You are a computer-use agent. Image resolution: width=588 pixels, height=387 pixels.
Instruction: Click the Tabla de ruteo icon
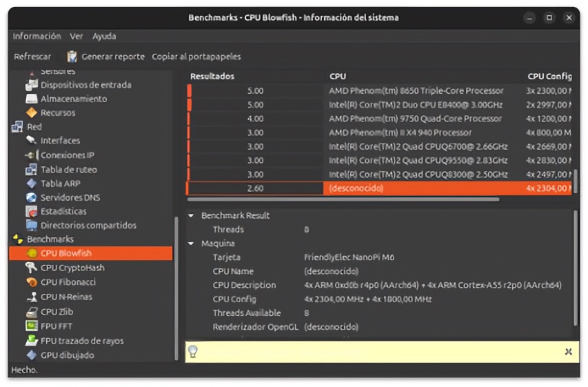32,170
